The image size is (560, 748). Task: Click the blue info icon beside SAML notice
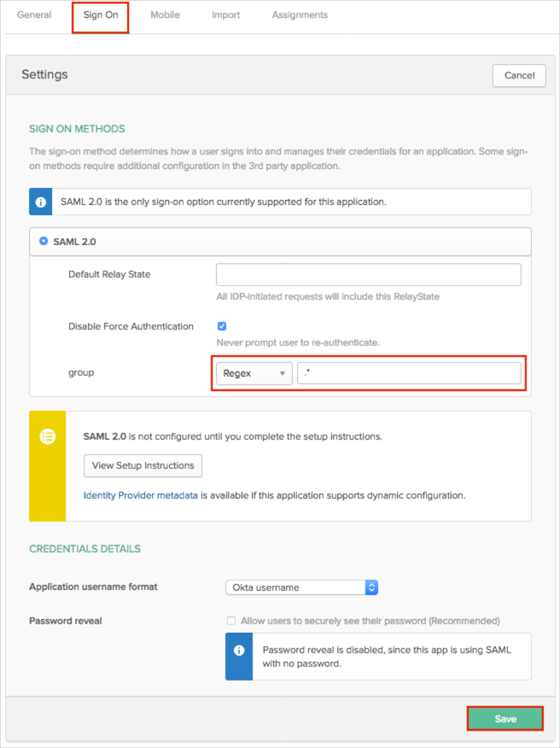click(41, 202)
